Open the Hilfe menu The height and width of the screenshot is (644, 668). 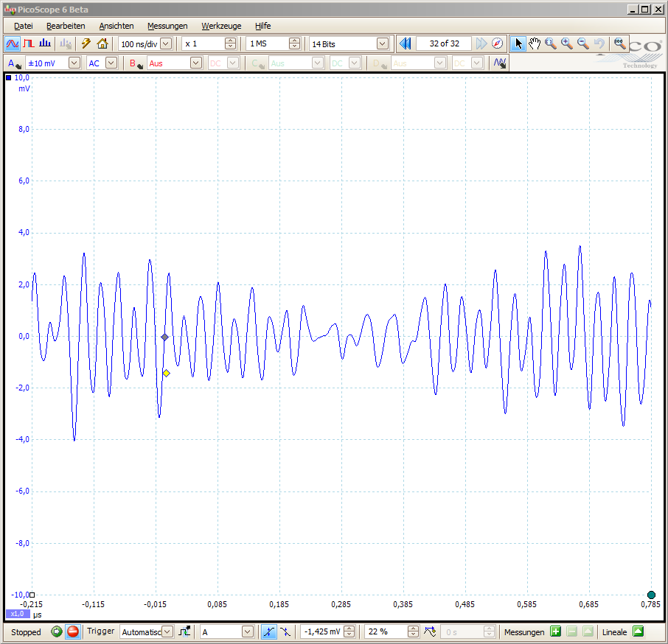[x=263, y=26]
